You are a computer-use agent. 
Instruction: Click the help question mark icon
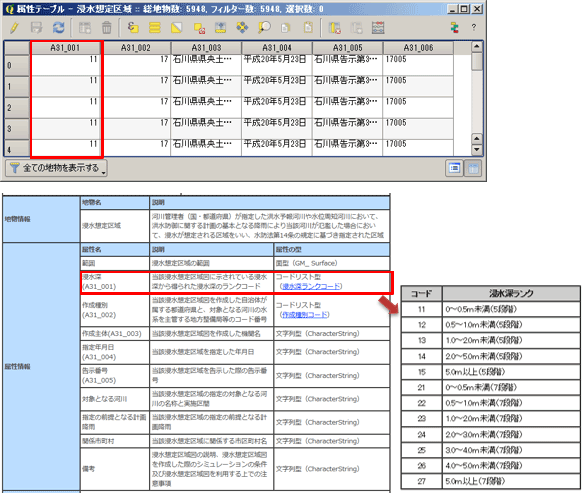pyautogui.click(x=474, y=27)
